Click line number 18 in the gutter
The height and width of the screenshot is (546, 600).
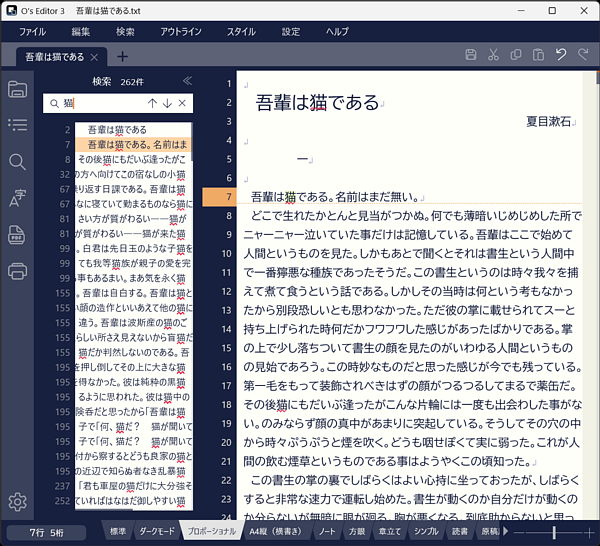(x=226, y=404)
